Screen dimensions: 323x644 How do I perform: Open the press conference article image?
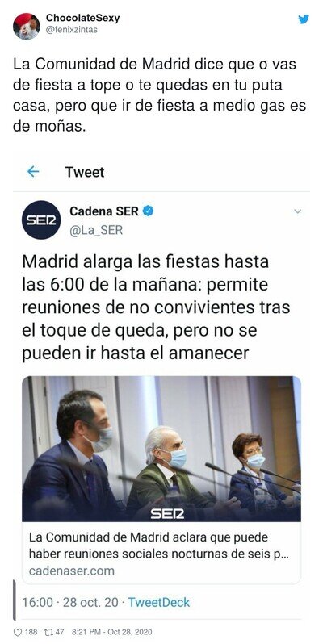(161, 449)
